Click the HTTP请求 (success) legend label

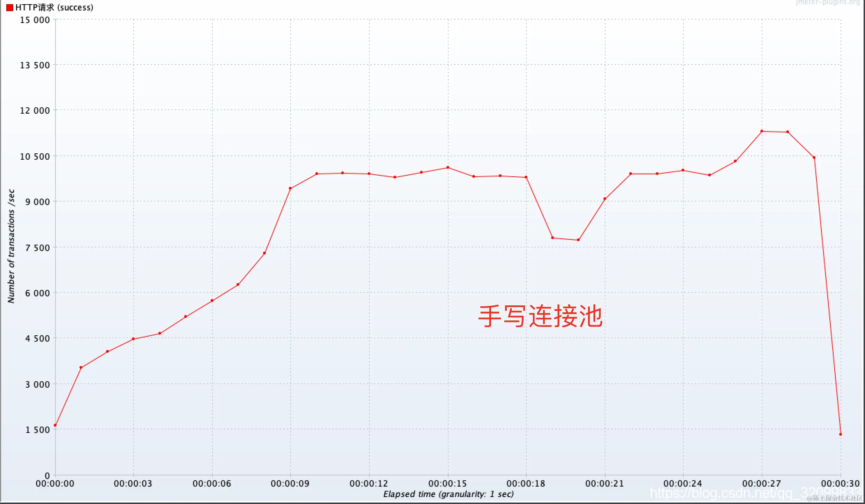(x=54, y=8)
